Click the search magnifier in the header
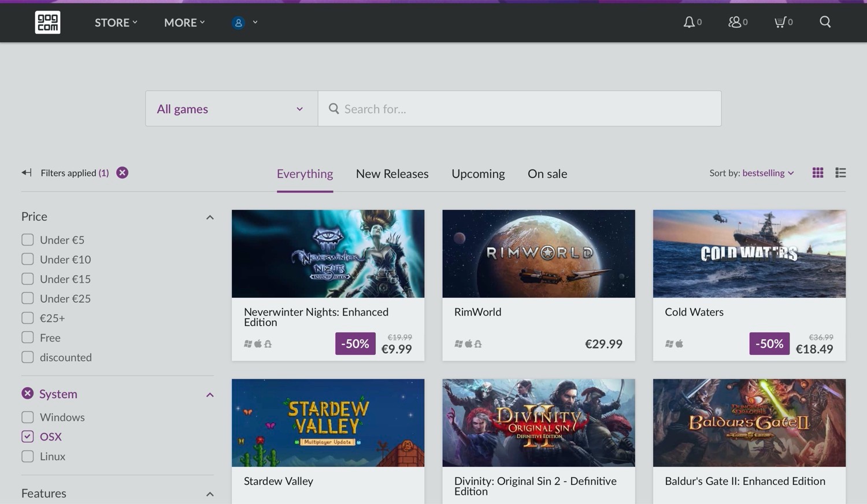Viewport: 867px width, 504px height. tap(825, 22)
